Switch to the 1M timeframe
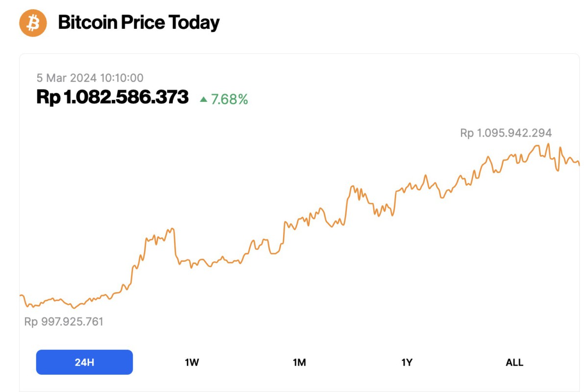Screen dimensions: 587x392 point(299,362)
